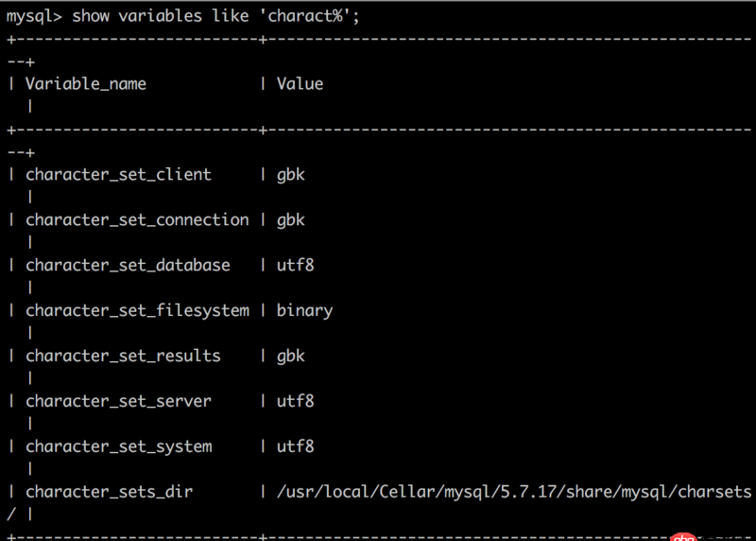Click the gbk value of character_set_client
756x541 pixels.
290,175
